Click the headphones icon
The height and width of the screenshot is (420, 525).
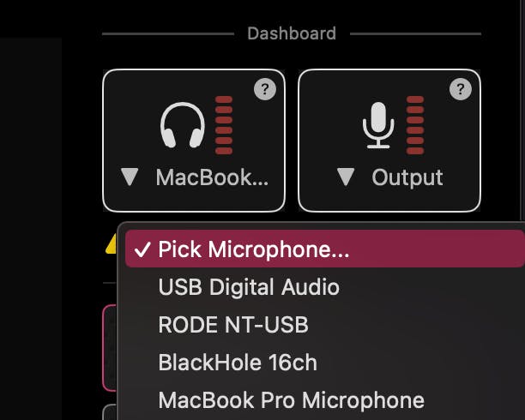182,126
